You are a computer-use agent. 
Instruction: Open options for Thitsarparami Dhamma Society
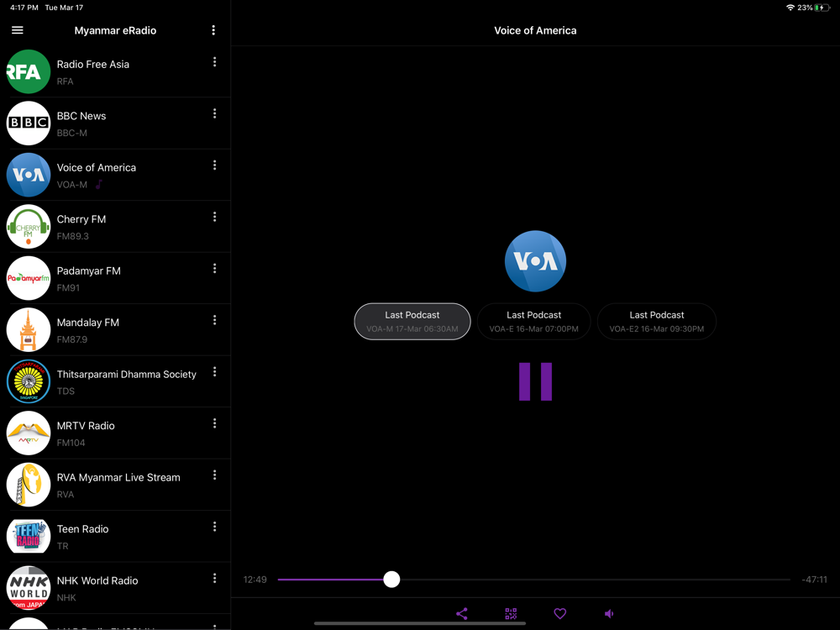click(214, 372)
